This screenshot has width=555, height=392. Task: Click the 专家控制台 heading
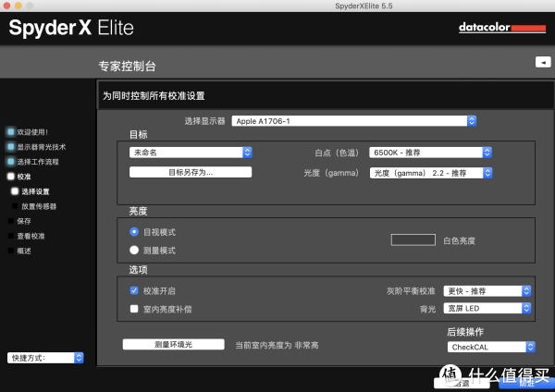(x=127, y=67)
